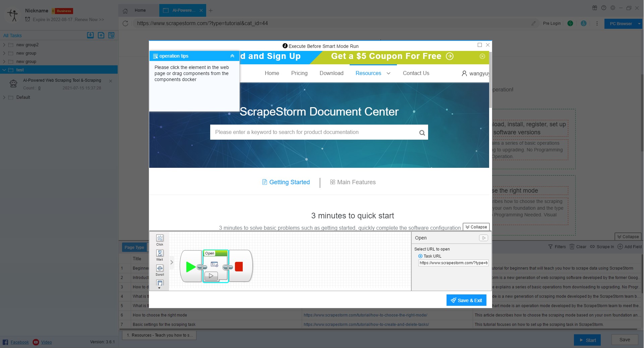Click the Filters button
The image size is (644, 348).
pyautogui.click(x=557, y=247)
